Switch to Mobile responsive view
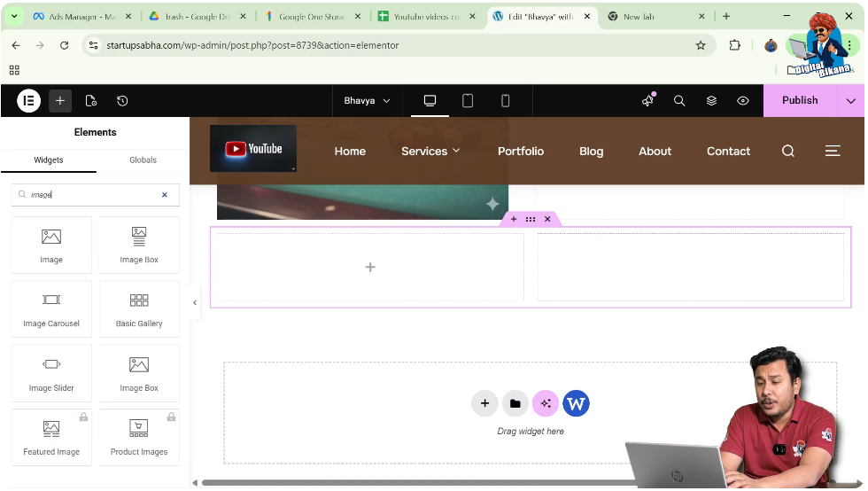This screenshot has height=491, width=868. (506, 101)
